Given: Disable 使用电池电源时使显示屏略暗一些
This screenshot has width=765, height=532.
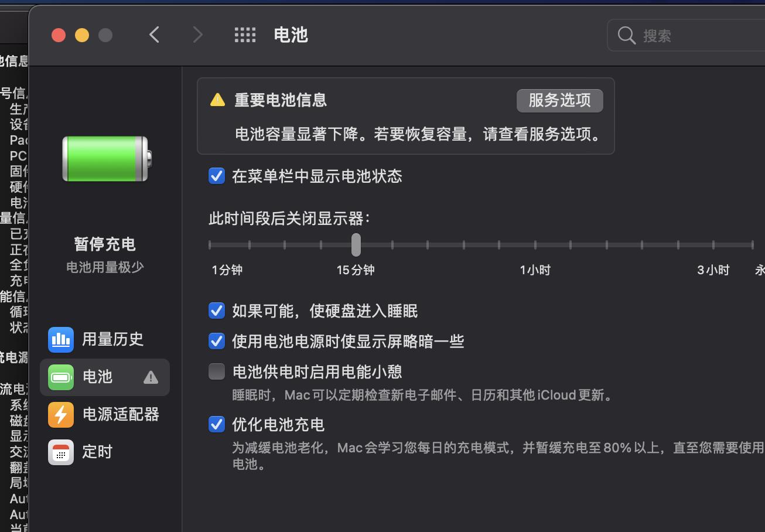Looking at the screenshot, I should pos(216,341).
